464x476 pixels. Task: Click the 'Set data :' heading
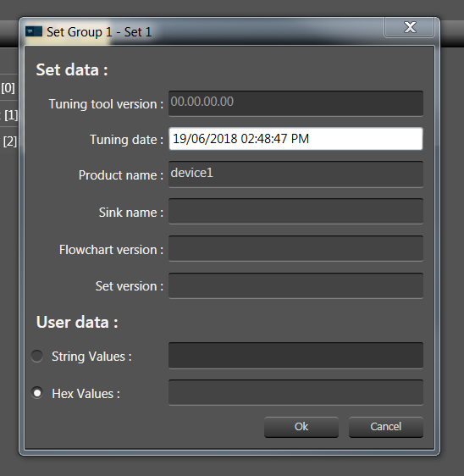(72, 70)
